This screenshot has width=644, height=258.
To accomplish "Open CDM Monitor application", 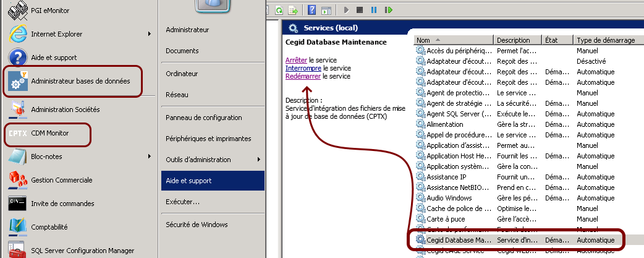I will tap(49, 132).
